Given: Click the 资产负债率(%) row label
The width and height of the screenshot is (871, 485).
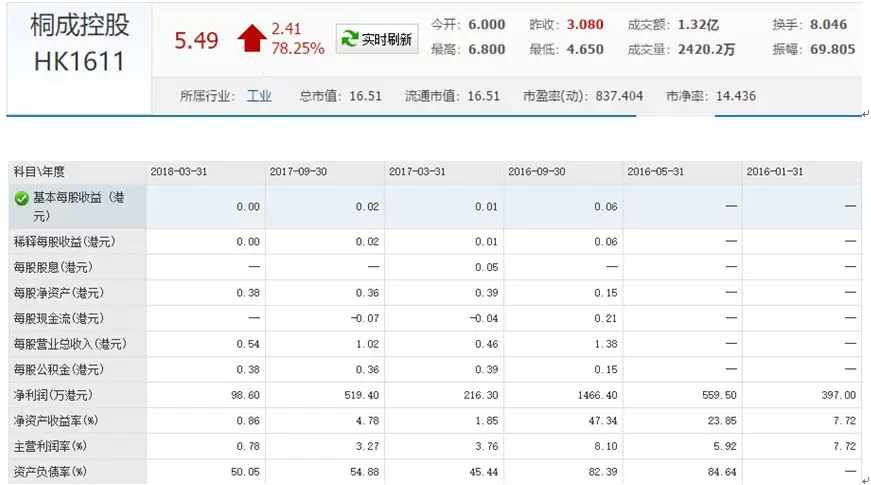Looking at the screenshot, I should pos(51,472).
